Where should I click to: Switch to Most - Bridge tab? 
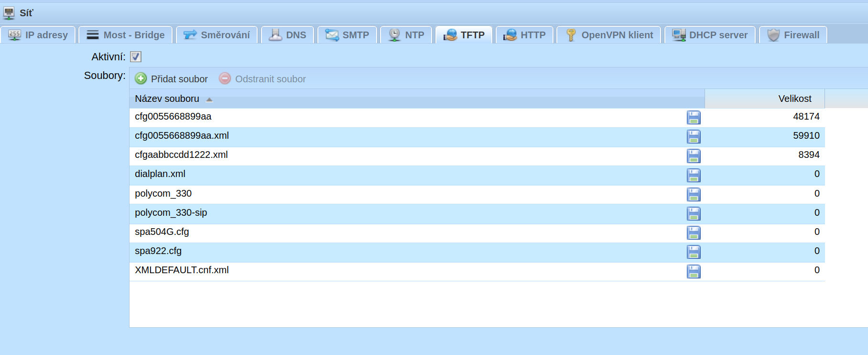coord(126,35)
